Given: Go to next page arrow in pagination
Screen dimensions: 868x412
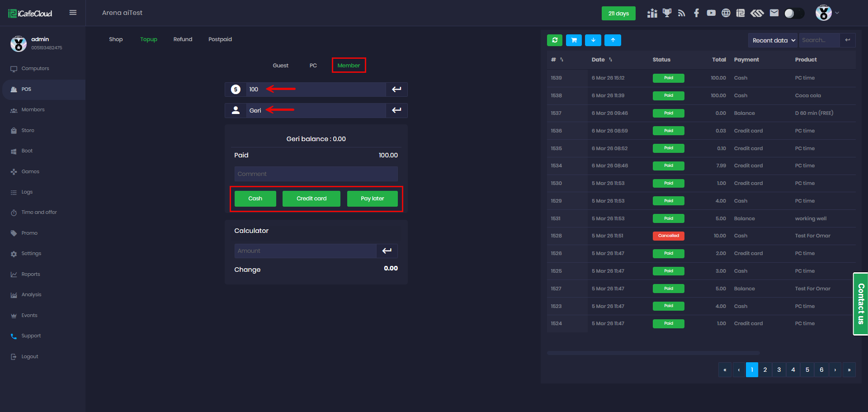Looking at the screenshot, I should (x=835, y=370).
